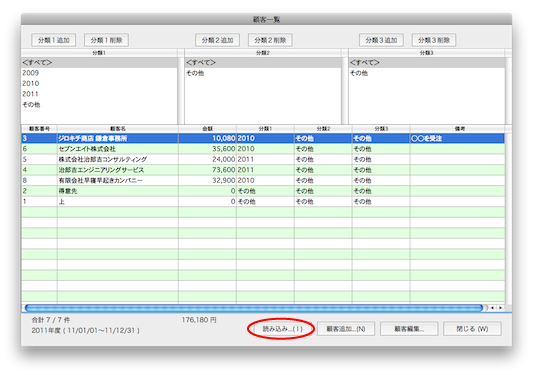Select その他 in the 分類3 list

pyautogui.click(x=427, y=73)
